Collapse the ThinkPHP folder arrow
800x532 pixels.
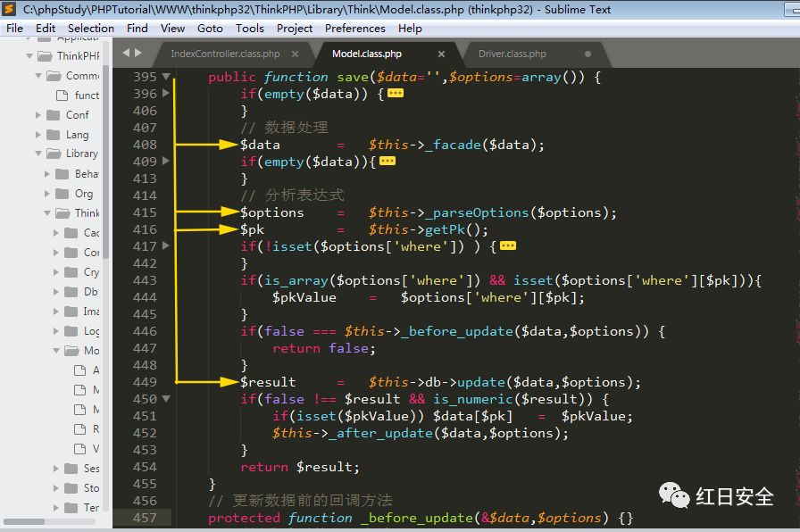tap(29, 55)
